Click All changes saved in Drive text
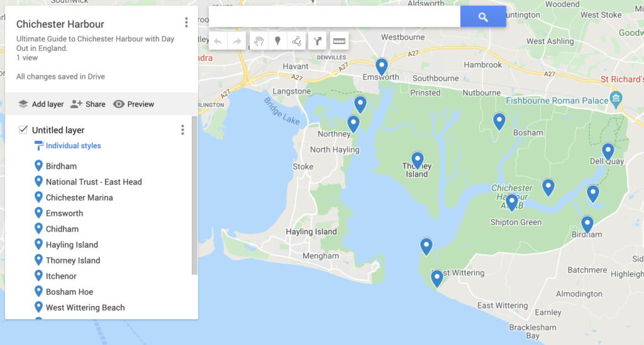This screenshot has width=644, height=345. (x=60, y=77)
